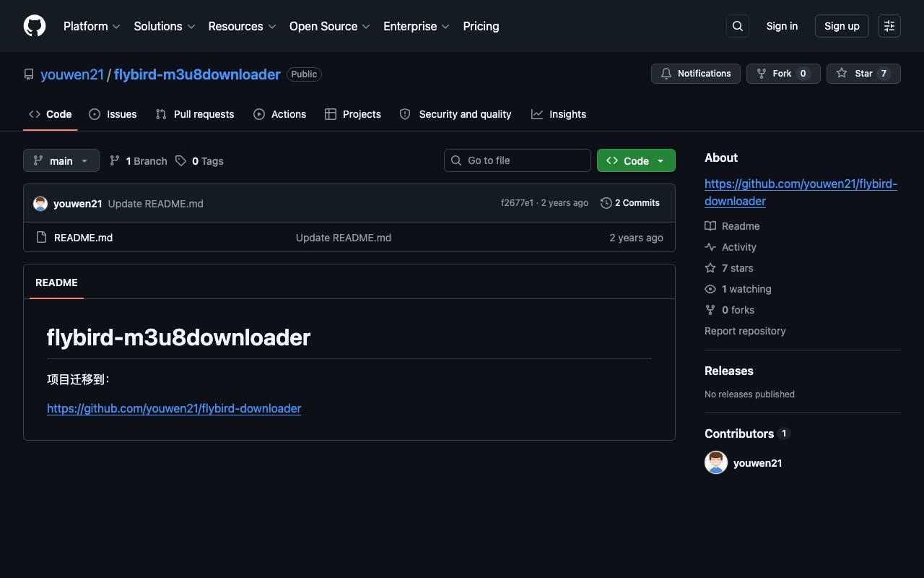Open the Releases heading link
The image size is (924, 578).
(x=729, y=371)
